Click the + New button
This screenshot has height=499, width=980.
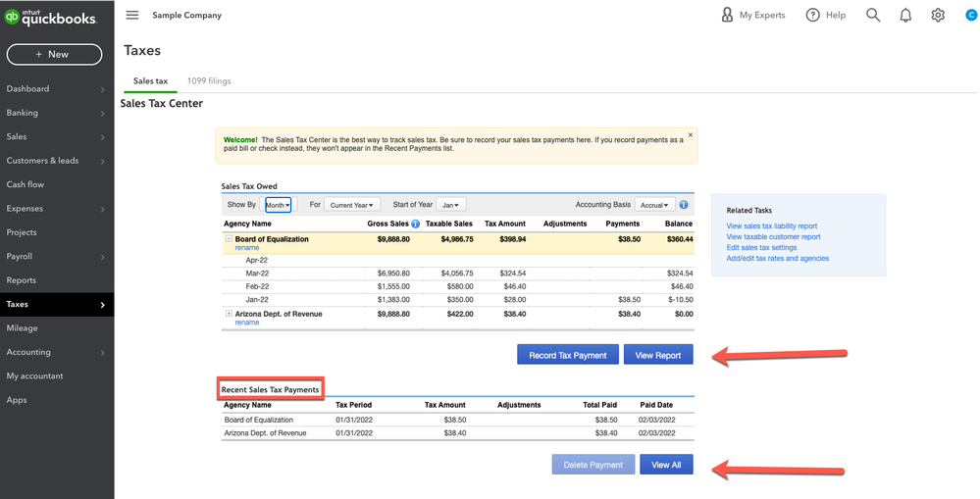[x=54, y=54]
